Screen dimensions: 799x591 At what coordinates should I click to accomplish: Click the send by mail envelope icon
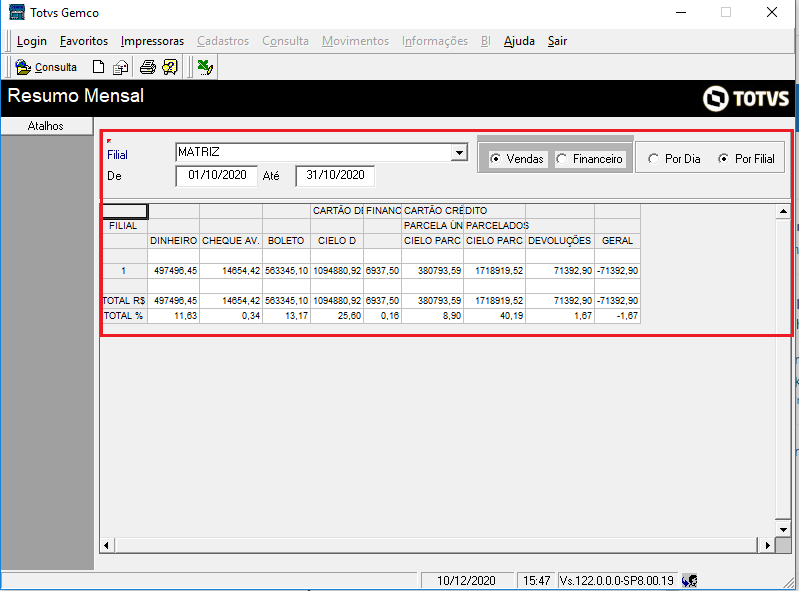(x=120, y=67)
